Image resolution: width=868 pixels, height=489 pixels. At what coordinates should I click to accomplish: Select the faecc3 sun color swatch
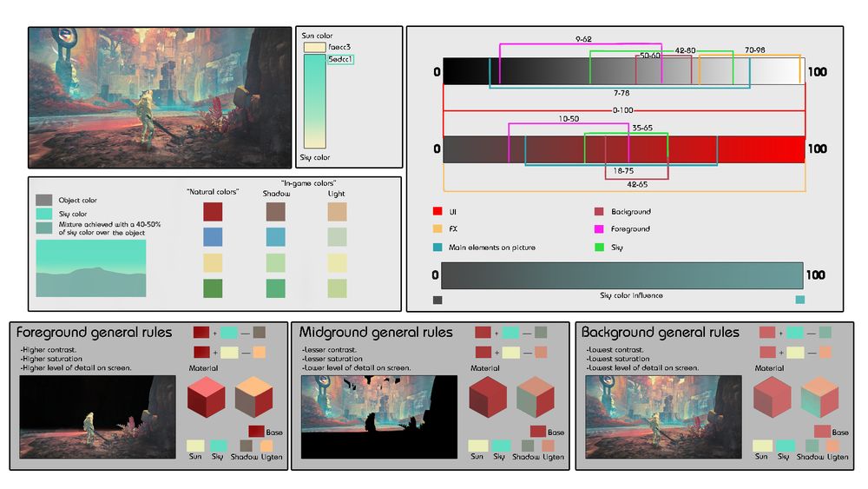point(314,47)
